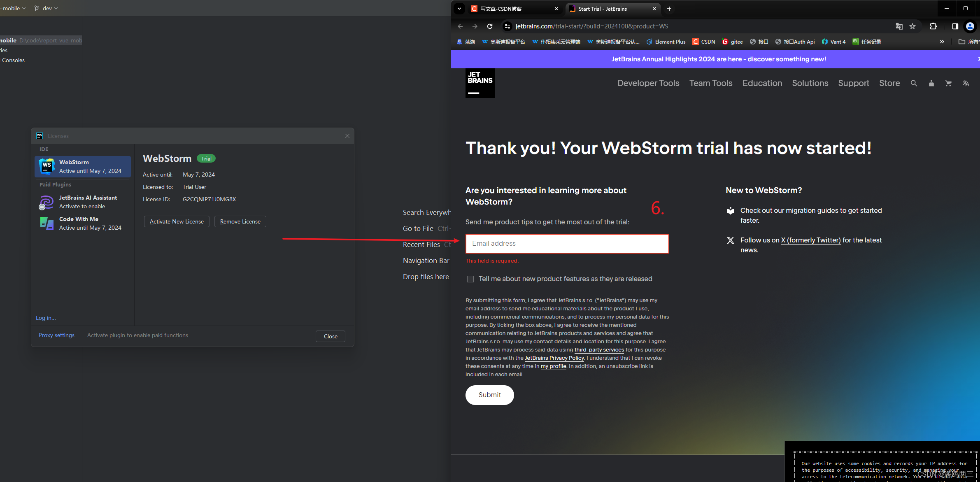Toggle the browser side panel icon
Screen dimensions: 980x482
955,26
